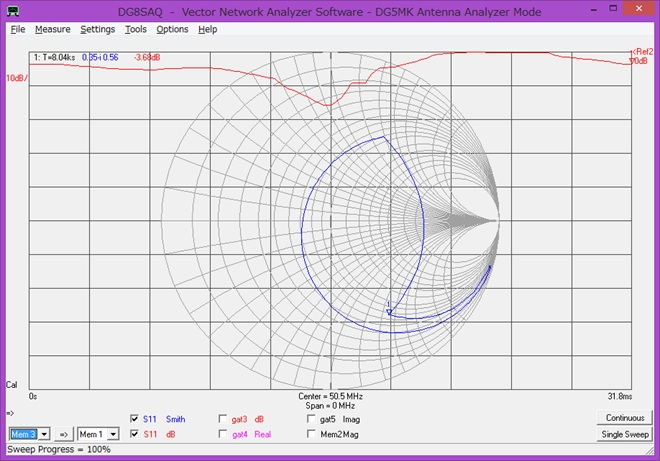The width and height of the screenshot is (660, 461).
Task: Click the 10dB/ scale label
Action: tap(16, 77)
